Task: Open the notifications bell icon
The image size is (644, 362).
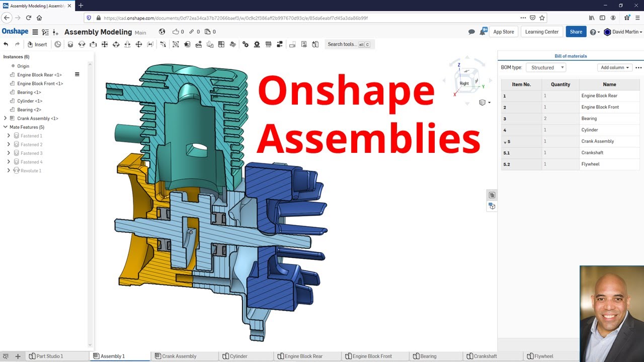Action: tap(484, 31)
